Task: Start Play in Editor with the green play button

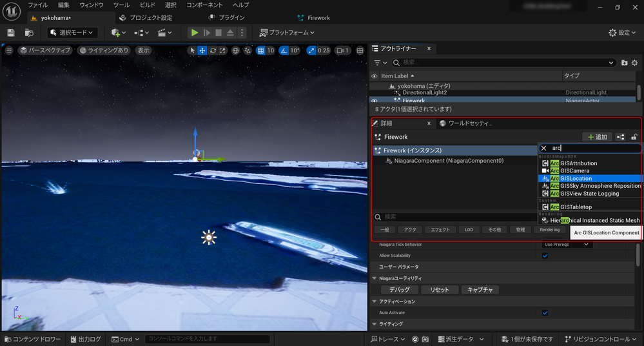Action: pyautogui.click(x=195, y=32)
